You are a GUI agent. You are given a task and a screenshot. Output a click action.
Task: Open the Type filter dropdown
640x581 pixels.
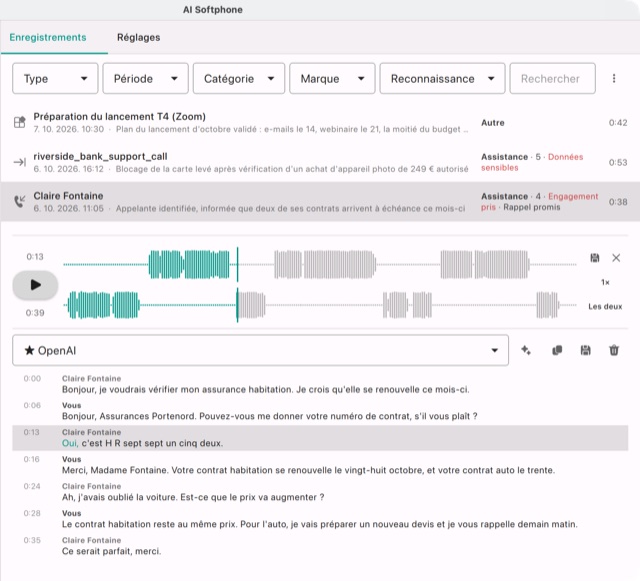[55, 78]
